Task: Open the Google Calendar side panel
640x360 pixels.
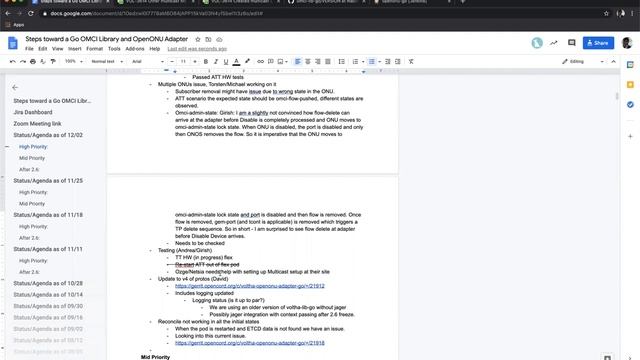Action: coord(630,65)
